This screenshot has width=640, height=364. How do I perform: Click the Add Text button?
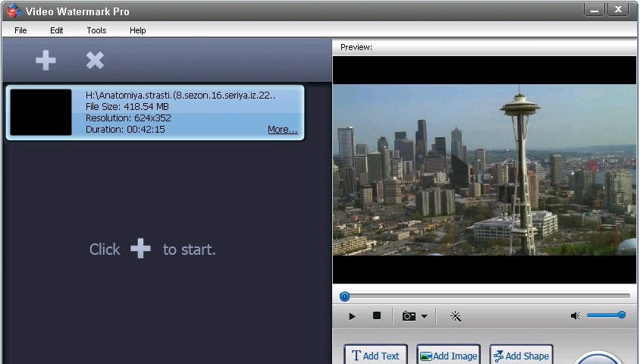tap(375, 355)
